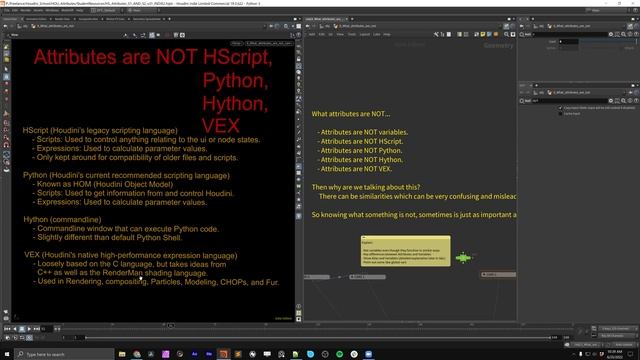Viewport: 640px width, 360px height.
Task: Click the gear icon in lower parameter pane
Action: [x=611, y=100]
